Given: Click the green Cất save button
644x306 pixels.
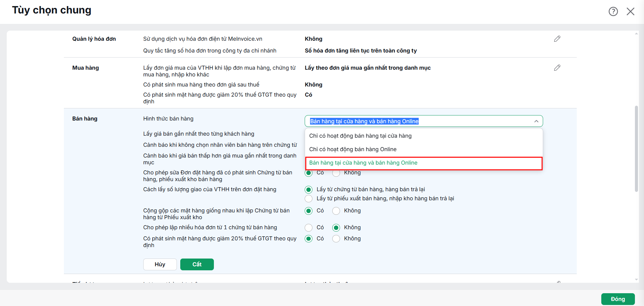Looking at the screenshot, I should [197, 264].
